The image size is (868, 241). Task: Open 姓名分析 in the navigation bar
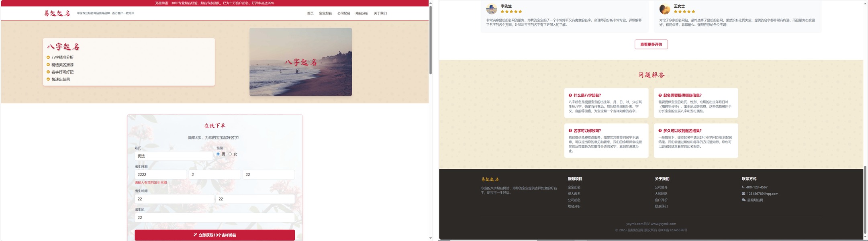coord(362,13)
